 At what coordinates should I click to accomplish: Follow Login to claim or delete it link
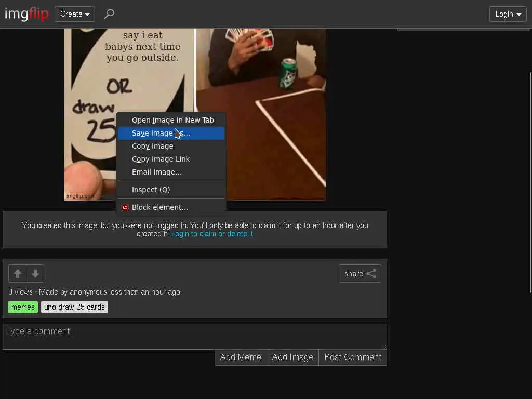click(x=212, y=234)
